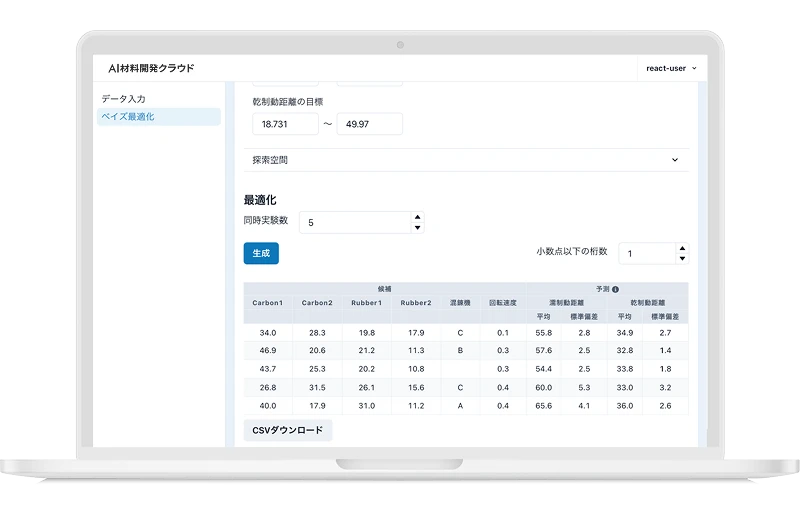Decrement 小数点以下の桁数 using the down arrow
Image resolution: width=800 pixels, height=520 pixels.
pyautogui.click(x=682, y=259)
